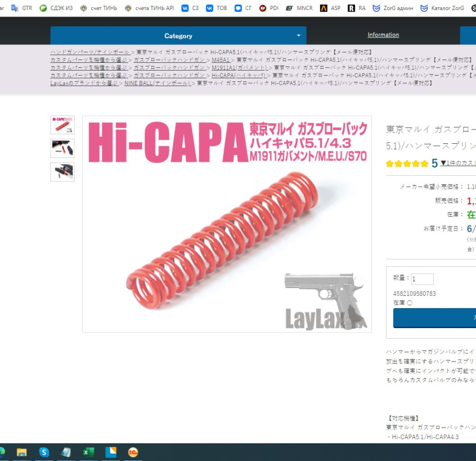The width and height of the screenshot is (476, 461).
Task: Select the first spring product thumbnail
Action: tap(62, 125)
